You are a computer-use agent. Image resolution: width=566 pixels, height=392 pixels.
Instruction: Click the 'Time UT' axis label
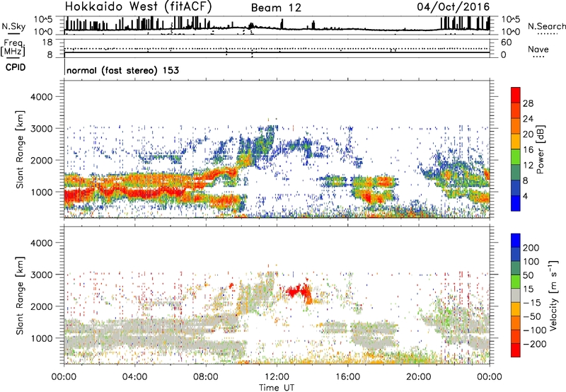pos(277,388)
